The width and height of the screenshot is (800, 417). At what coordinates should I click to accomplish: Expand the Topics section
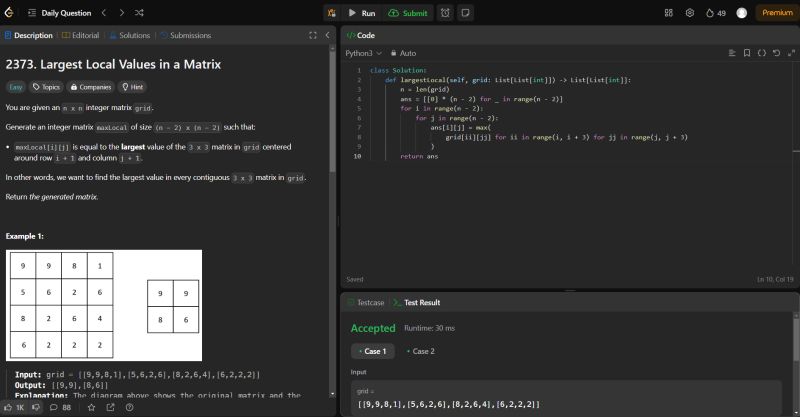(46, 87)
